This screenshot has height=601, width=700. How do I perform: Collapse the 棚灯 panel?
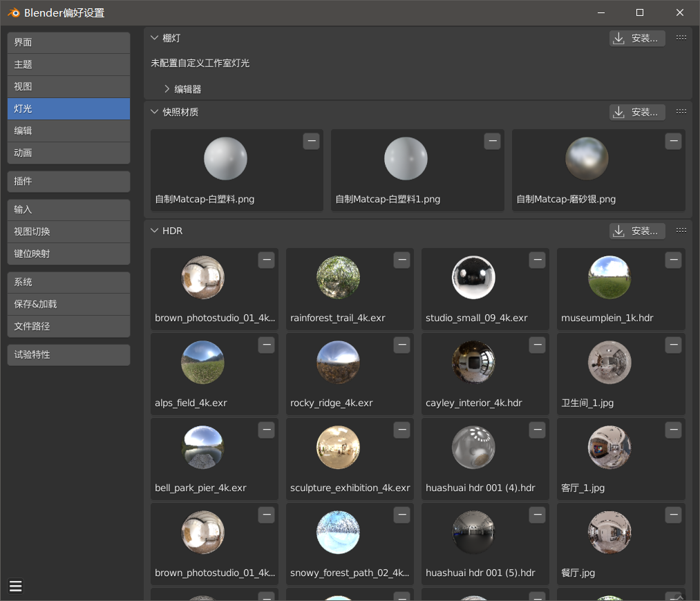[155, 38]
